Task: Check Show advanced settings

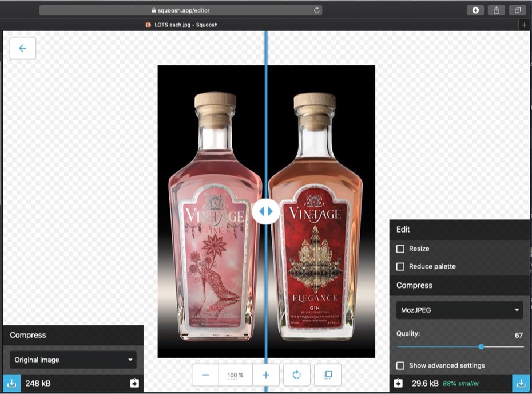Action: point(400,365)
